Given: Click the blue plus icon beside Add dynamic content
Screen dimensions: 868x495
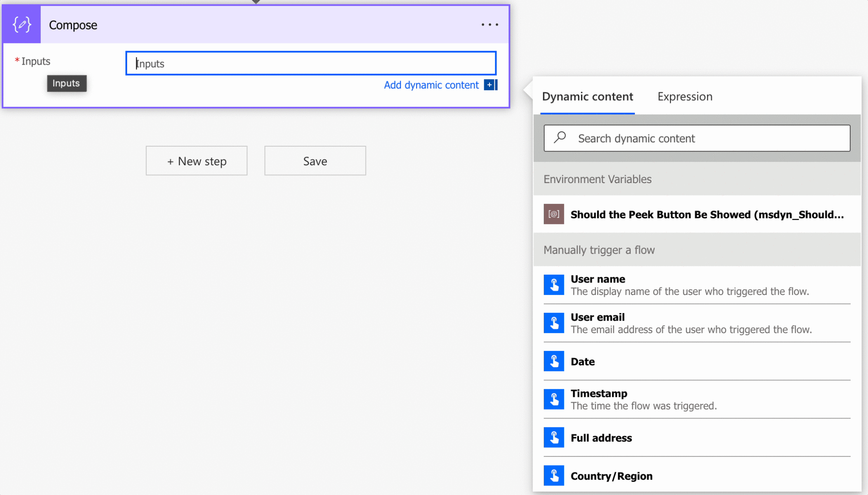Looking at the screenshot, I should [x=490, y=85].
